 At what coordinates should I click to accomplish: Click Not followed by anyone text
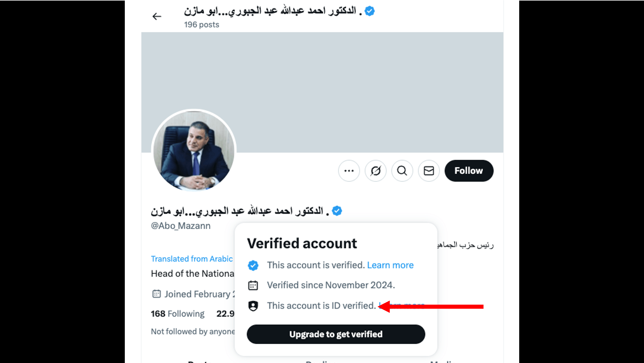[x=193, y=331]
